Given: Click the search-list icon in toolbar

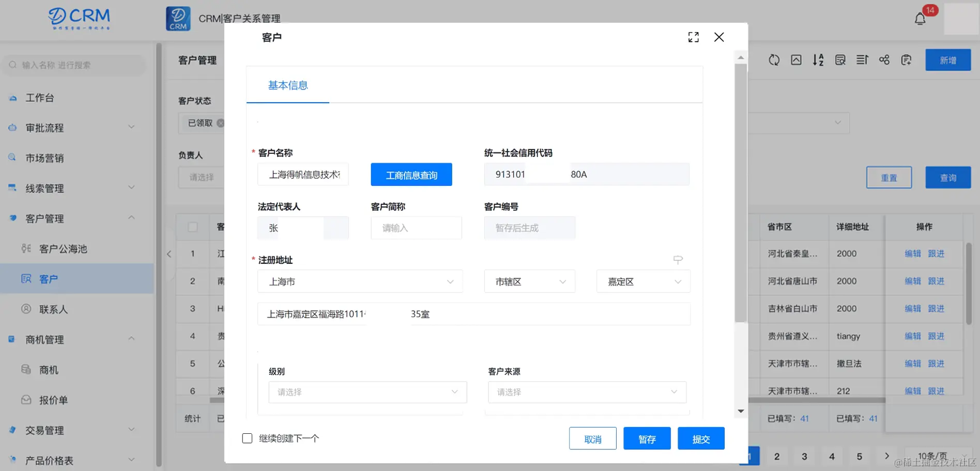Looking at the screenshot, I should coord(840,60).
